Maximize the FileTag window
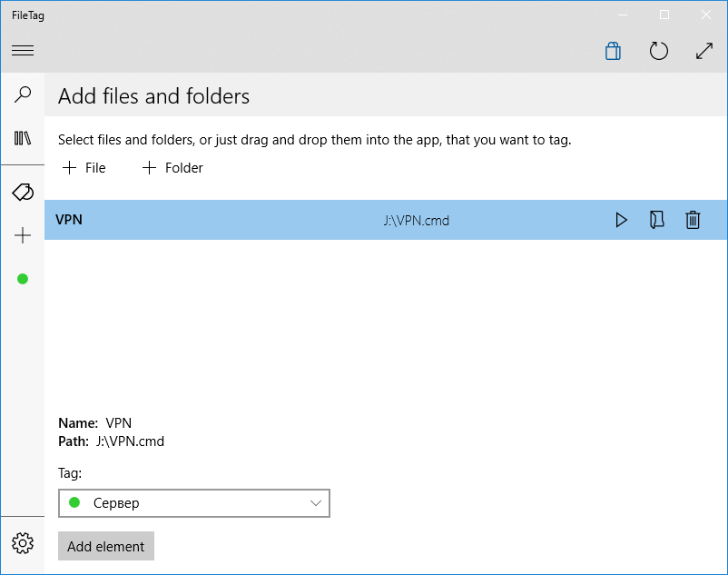Screen dimensions: 728x575 tap(664, 15)
